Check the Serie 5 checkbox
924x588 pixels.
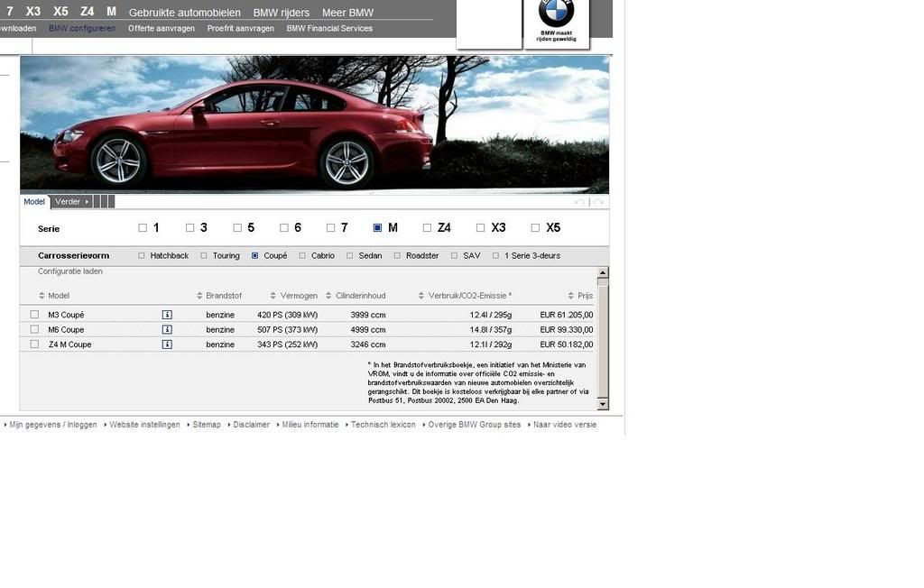tap(237, 227)
